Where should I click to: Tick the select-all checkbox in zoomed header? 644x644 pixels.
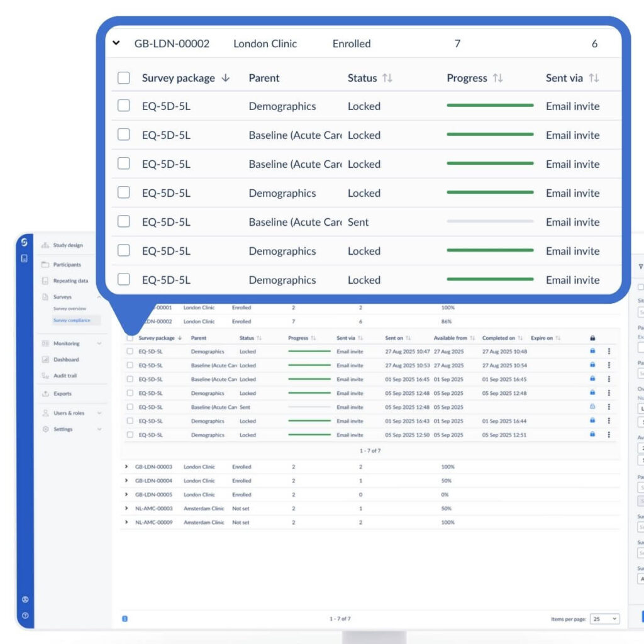point(124,78)
